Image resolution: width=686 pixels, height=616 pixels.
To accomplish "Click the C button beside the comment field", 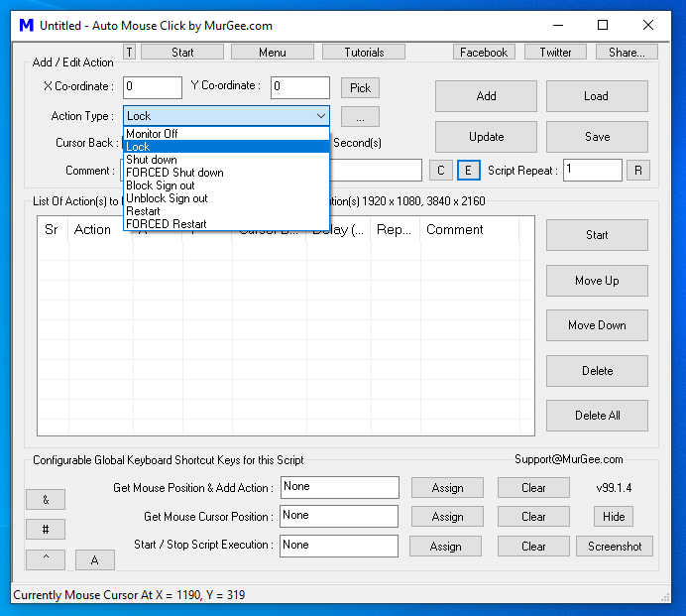I will [x=441, y=171].
